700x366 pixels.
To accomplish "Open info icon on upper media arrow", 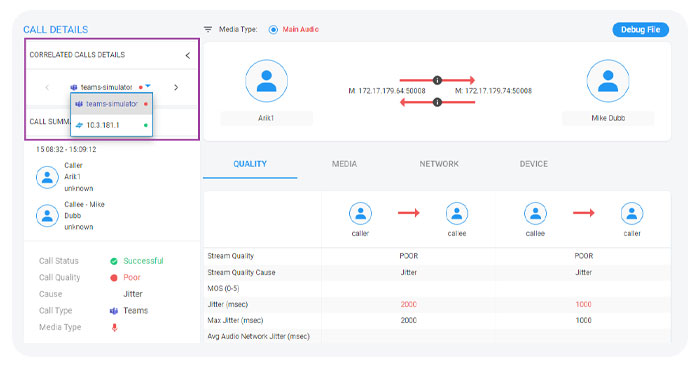I will [x=437, y=80].
